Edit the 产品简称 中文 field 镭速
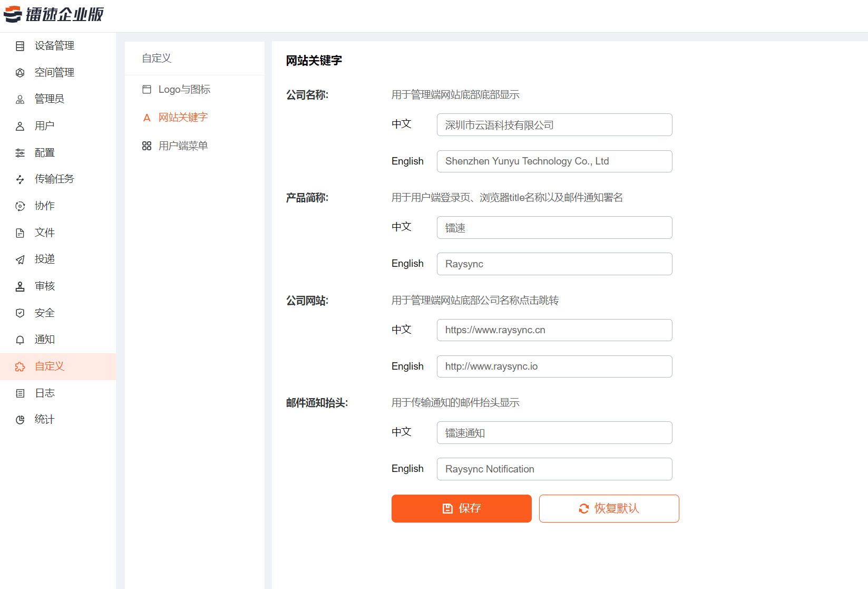868x589 pixels. coord(554,228)
